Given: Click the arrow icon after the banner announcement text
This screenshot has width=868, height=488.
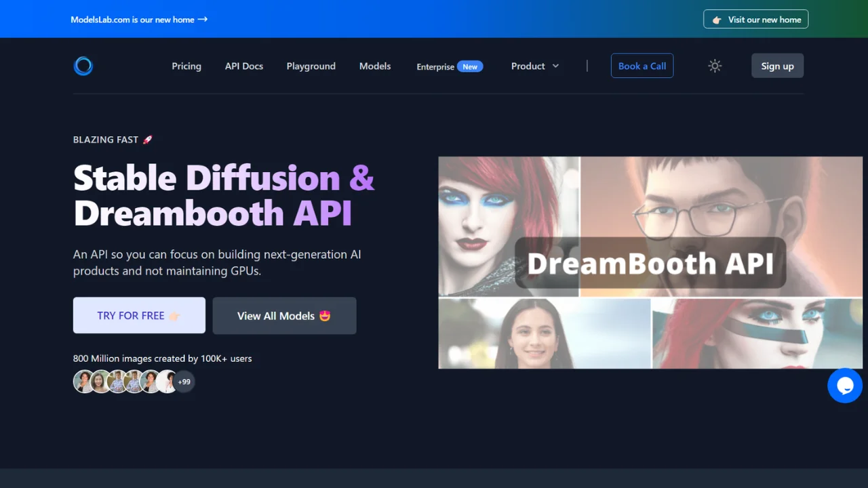Looking at the screenshot, I should [201, 19].
